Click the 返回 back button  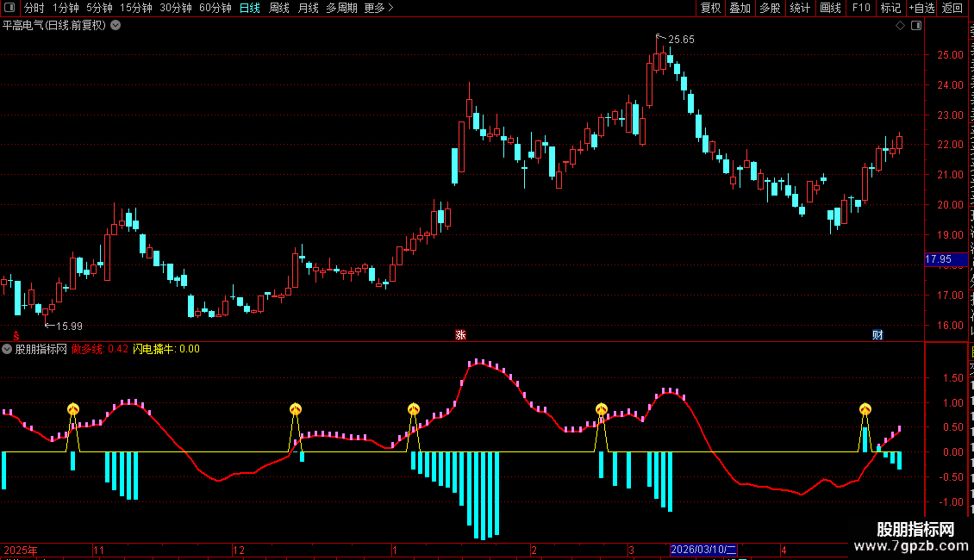[952, 8]
